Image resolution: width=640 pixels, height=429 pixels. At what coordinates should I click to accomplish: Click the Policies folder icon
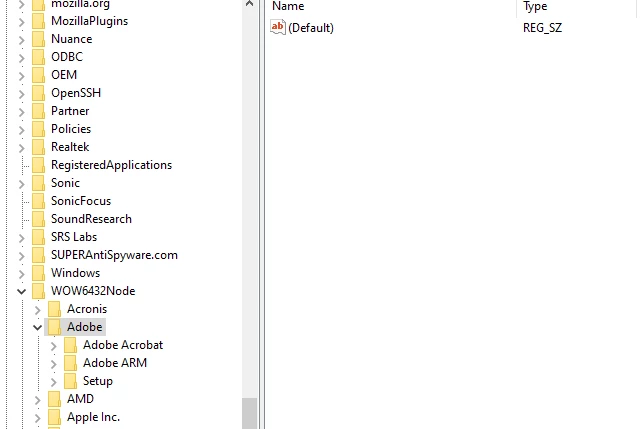click(x=38, y=129)
